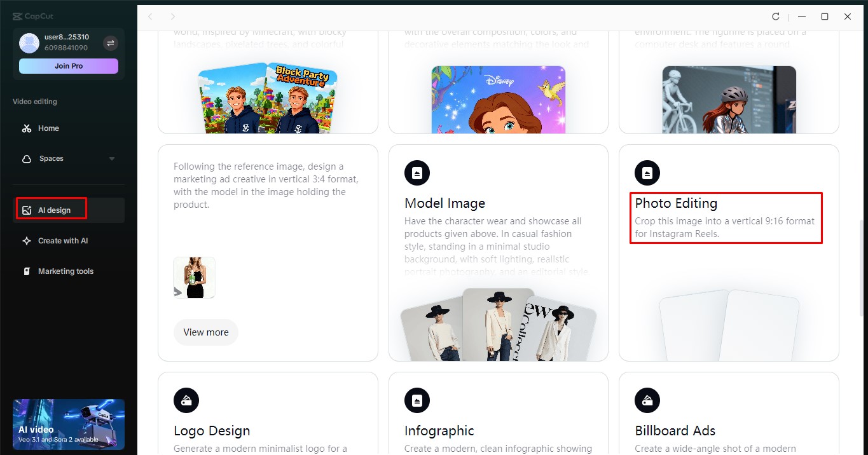Click the View more button
Image resolution: width=868 pixels, height=455 pixels.
point(205,332)
